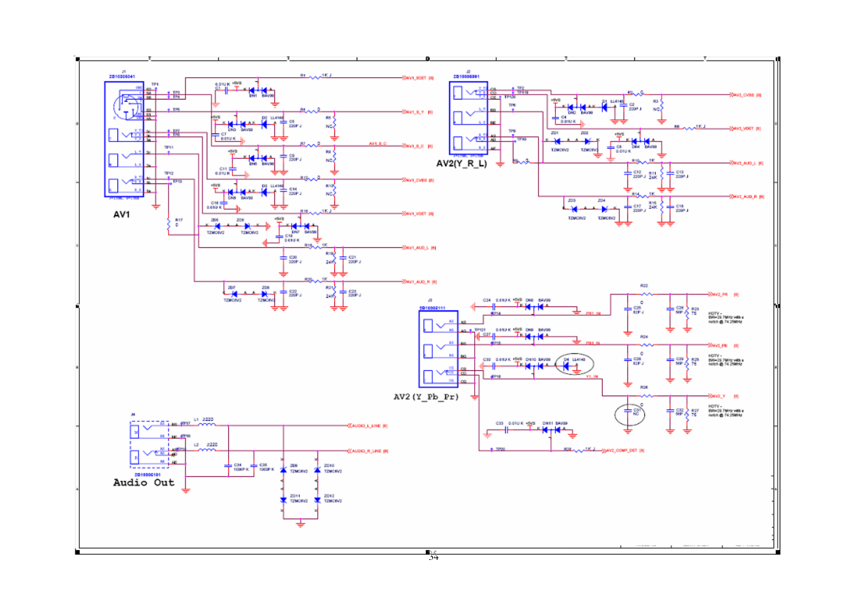Click the DN7 diode label

click(x=296, y=232)
